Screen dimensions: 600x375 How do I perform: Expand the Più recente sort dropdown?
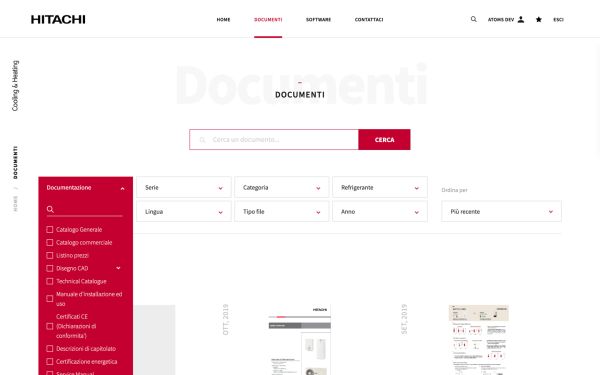[501, 212]
